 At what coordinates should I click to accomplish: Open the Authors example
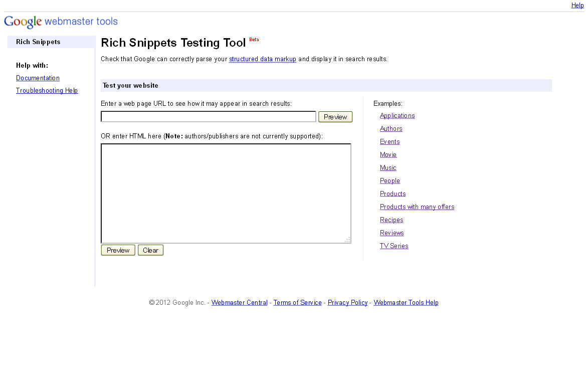(391, 129)
